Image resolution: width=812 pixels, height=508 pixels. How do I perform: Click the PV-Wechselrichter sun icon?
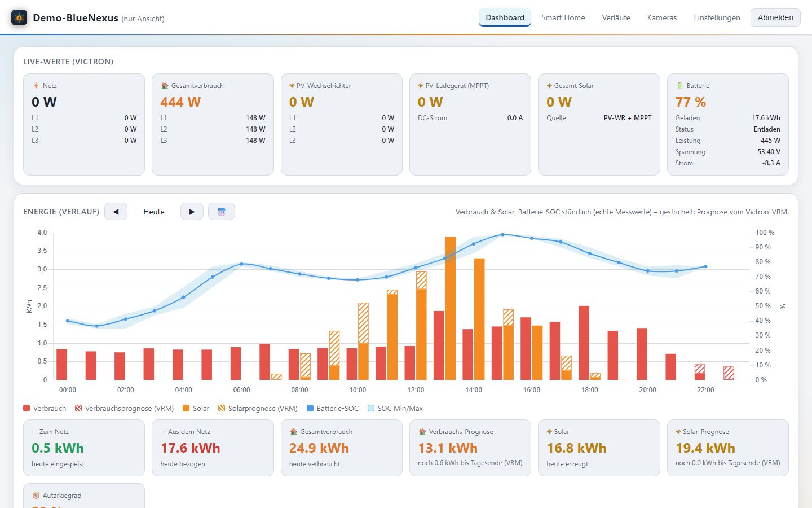pos(292,86)
